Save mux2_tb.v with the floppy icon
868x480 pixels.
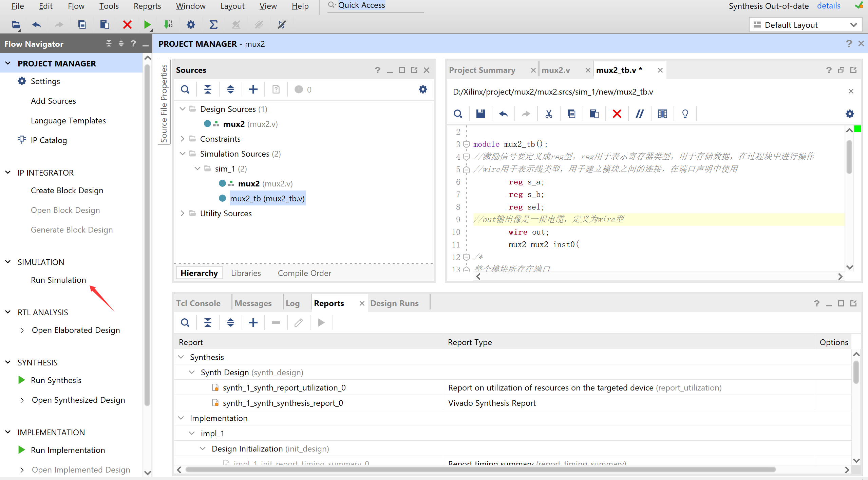[480, 114]
